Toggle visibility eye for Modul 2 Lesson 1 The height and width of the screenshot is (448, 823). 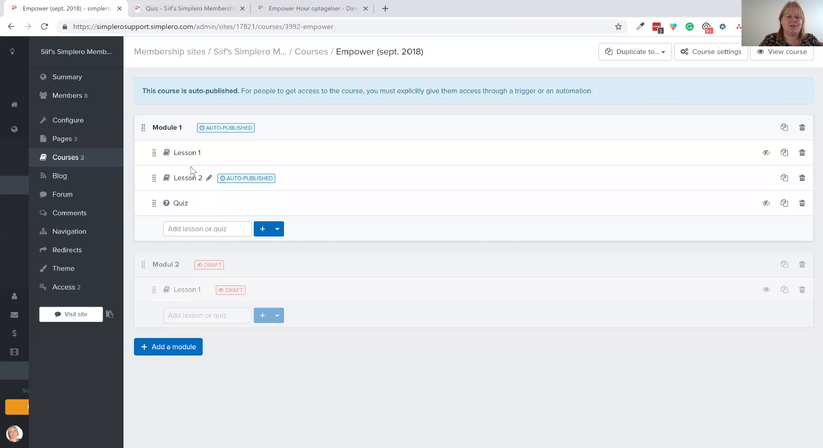pyautogui.click(x=766, y=290)
